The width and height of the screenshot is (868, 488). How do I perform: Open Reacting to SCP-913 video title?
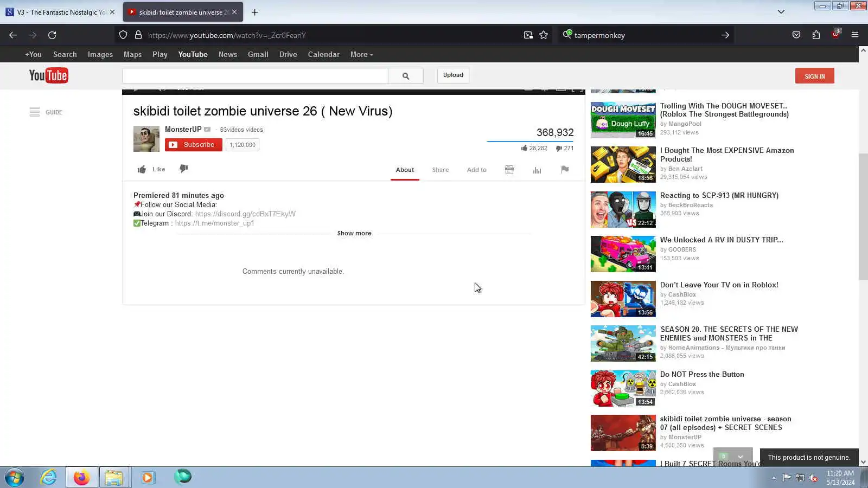pos(719,195)
